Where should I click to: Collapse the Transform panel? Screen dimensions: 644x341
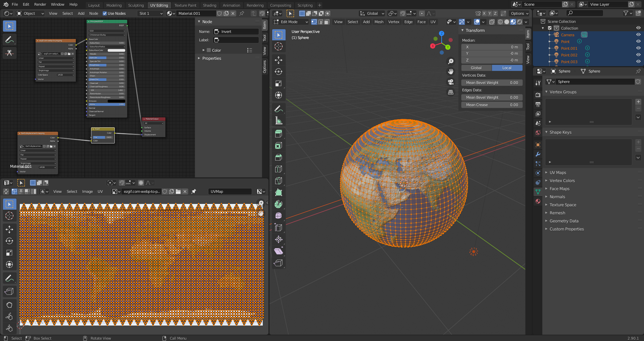pos(475,31)
